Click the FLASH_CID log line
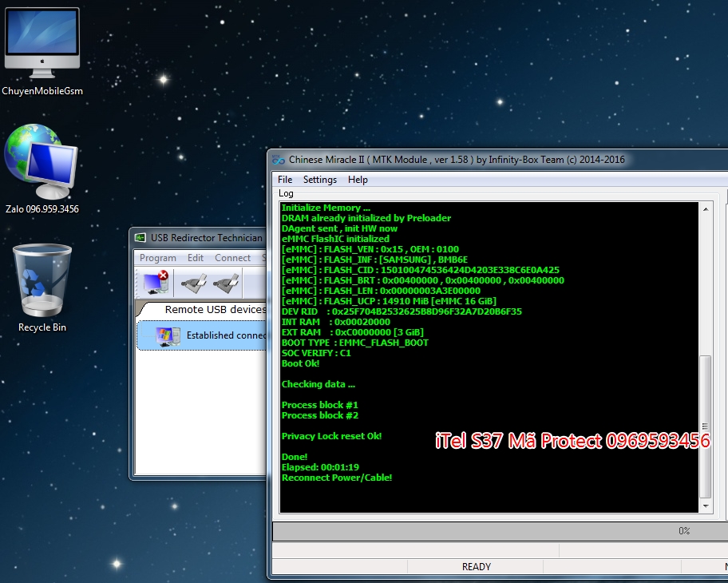The width and height of the screenshot is (728, 583). [x=420, y=270]
